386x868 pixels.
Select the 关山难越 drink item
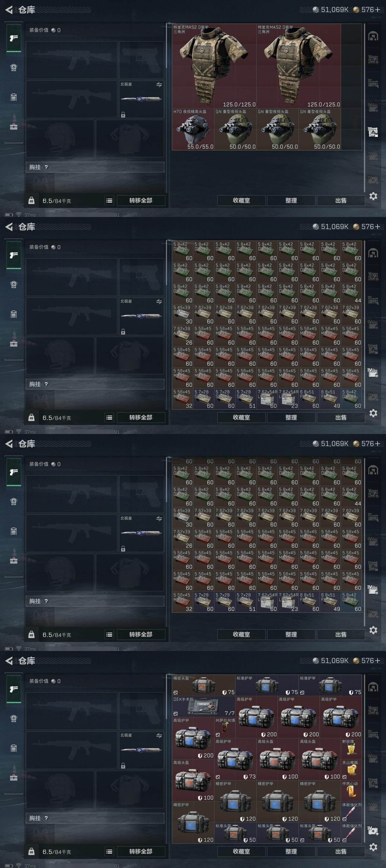351,770
